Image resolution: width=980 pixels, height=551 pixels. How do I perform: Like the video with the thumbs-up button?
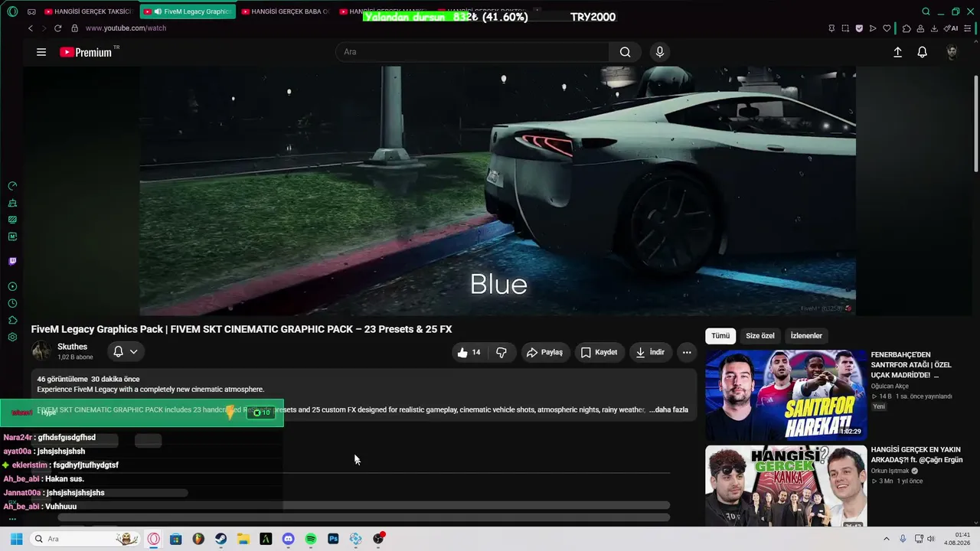[x=469, y=352]
